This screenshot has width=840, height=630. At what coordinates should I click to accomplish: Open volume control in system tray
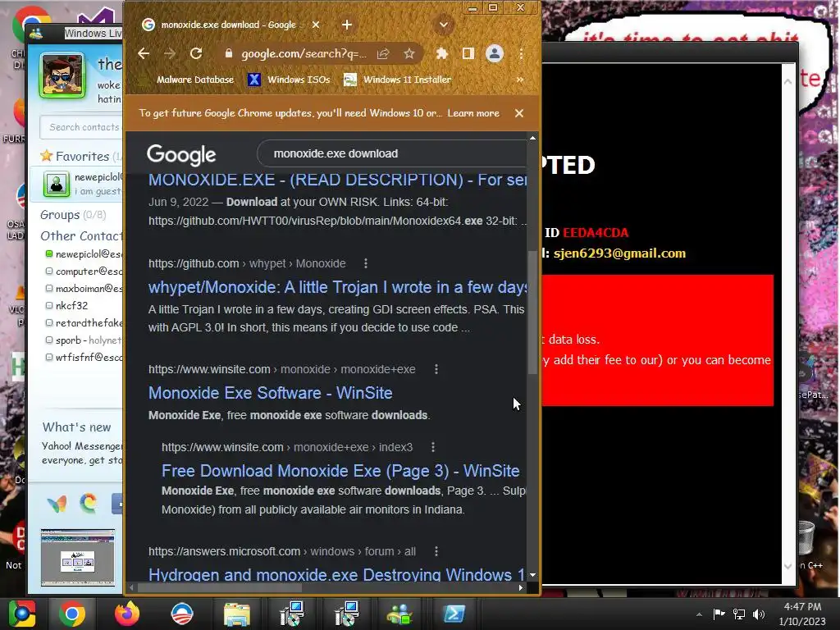(x=759, y=614)
